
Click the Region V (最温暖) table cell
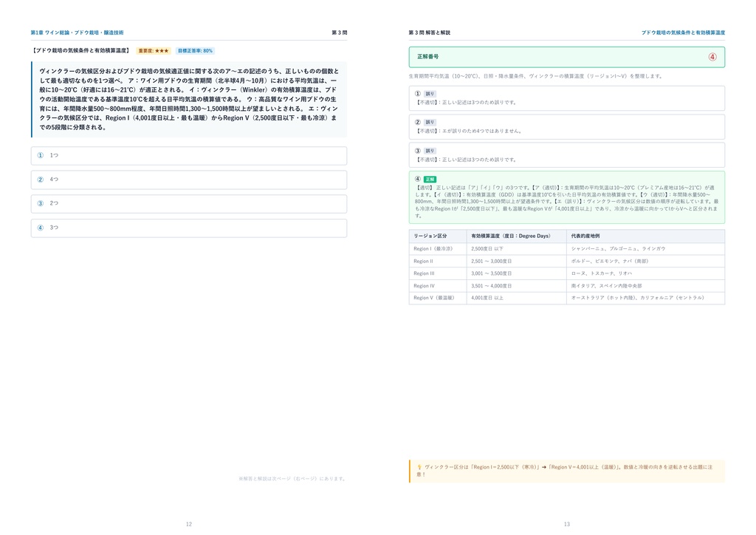437,298
